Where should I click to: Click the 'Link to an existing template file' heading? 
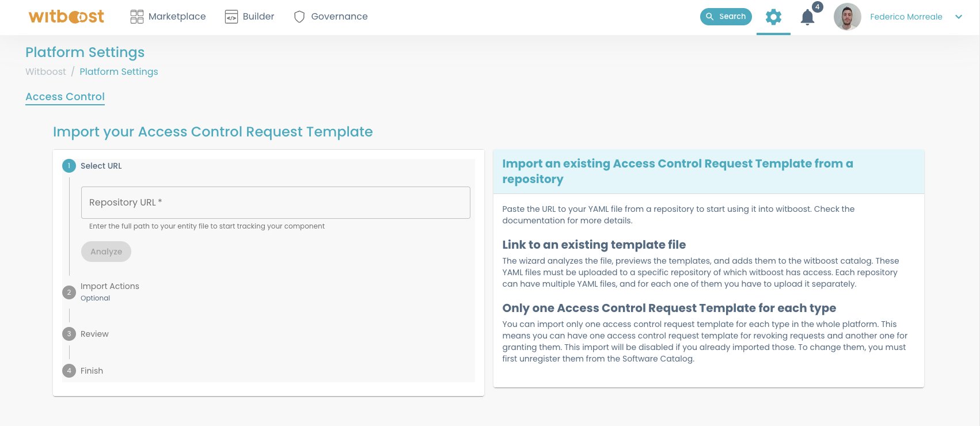[x=594, y=245]
